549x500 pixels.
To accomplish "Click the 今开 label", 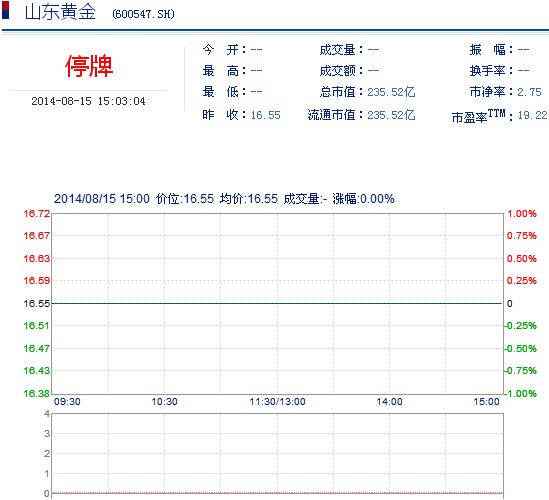I will pyautogui.click(x=220, y=50).
